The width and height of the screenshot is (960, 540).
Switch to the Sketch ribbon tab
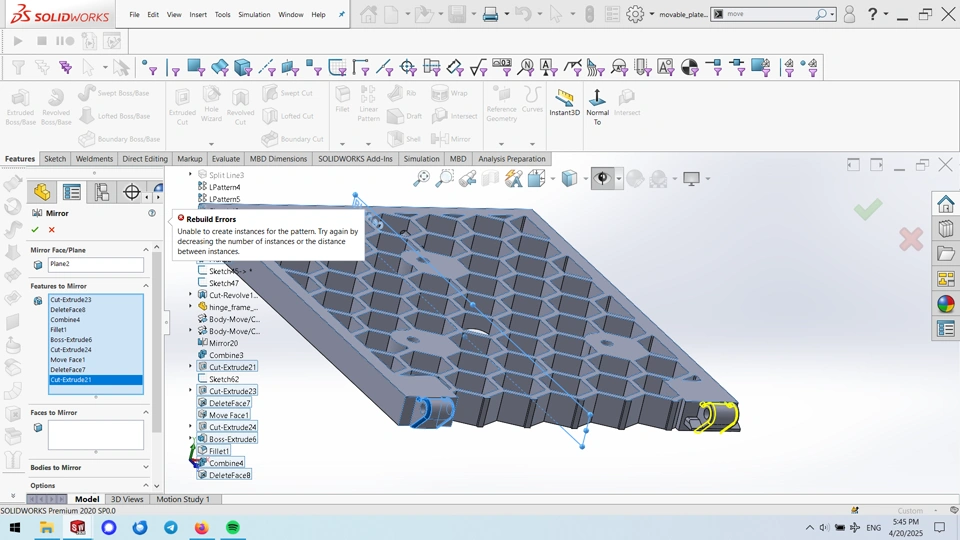pyautogui.click(x=55, y=159)
